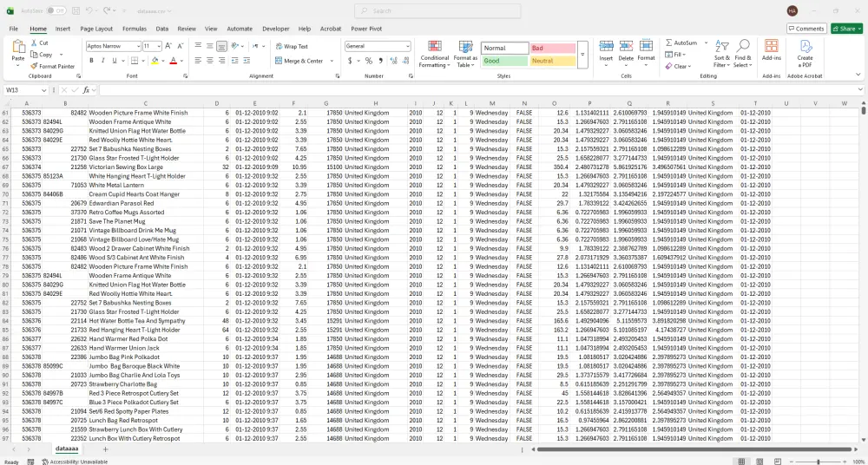The height and width of the screenshot is (465, 868).
Task: Toggle the AutoSave switch
Action: pyautogui.click(x=56, y=10)
